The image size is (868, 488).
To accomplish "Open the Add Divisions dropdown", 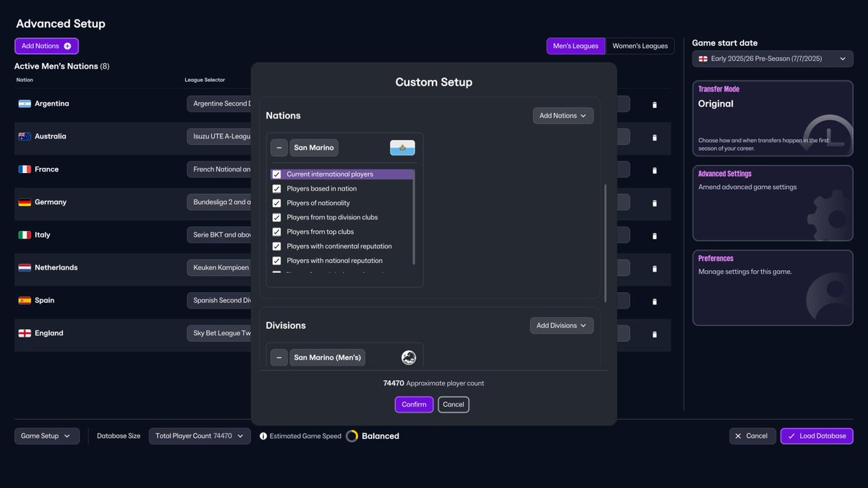I will click(x=562, y=326).
